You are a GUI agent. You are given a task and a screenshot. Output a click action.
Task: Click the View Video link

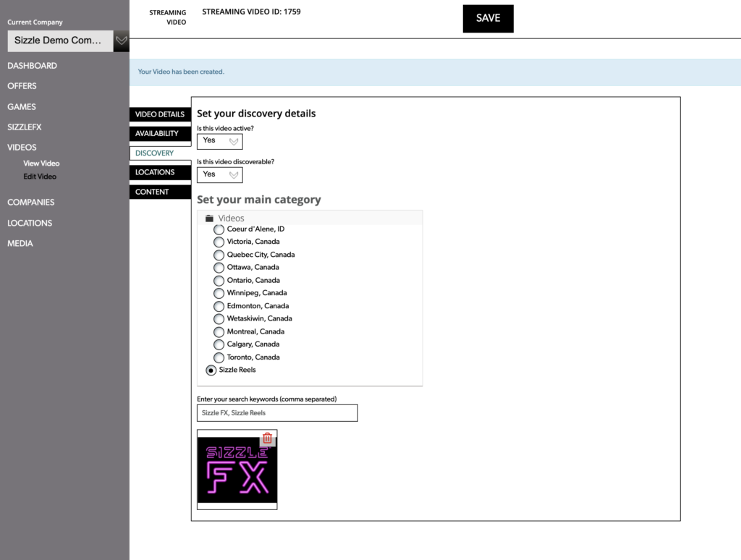[x=41, y=164]
